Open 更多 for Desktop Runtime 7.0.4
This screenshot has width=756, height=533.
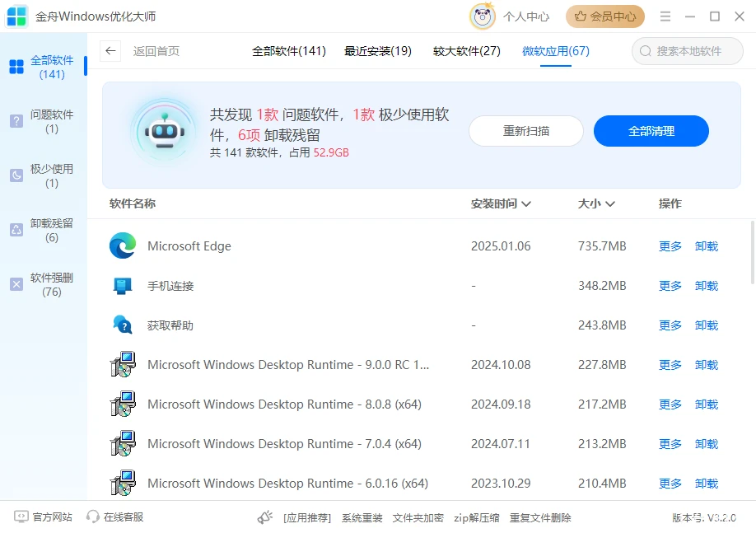pyautogui.click(x=670, y=444)
